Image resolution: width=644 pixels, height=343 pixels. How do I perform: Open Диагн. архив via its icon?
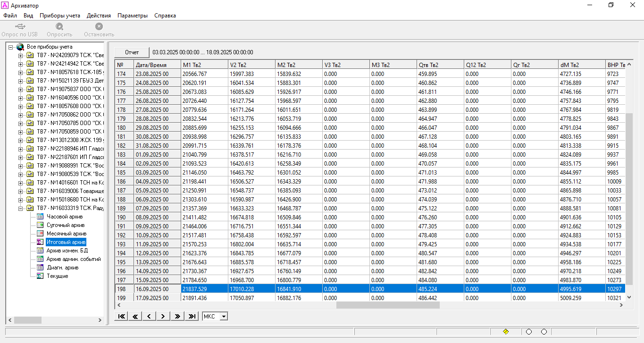pos(40,268)
